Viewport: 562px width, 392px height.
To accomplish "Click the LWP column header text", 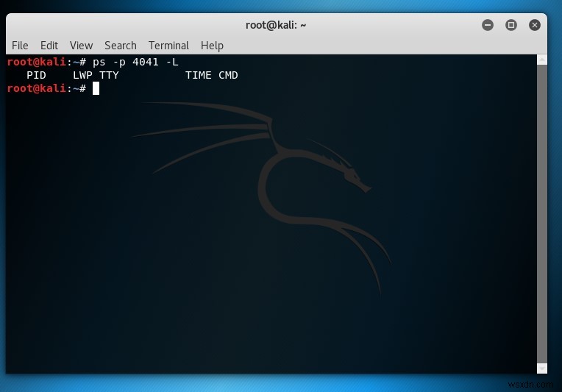I will 82,75.
